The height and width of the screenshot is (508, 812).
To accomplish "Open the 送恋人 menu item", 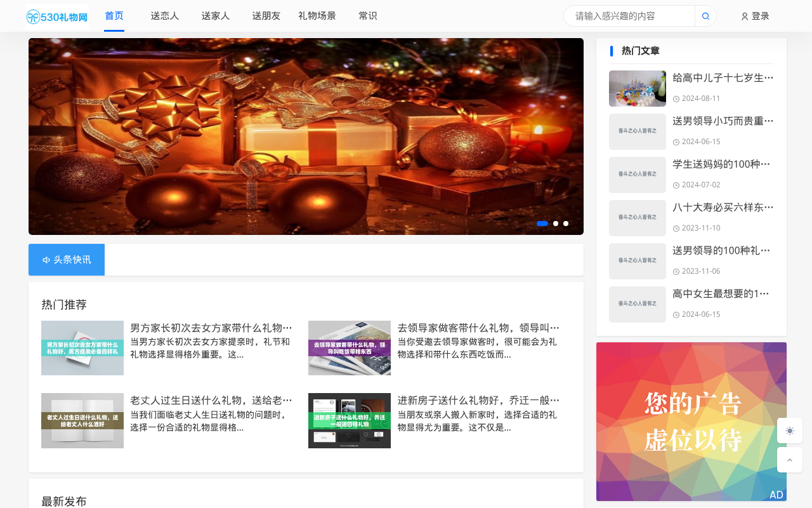I will tap(165, 15).
